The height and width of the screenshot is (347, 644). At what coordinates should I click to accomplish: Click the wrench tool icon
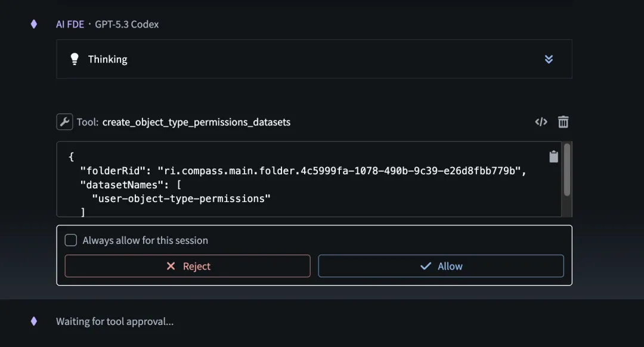coord(64,122)
